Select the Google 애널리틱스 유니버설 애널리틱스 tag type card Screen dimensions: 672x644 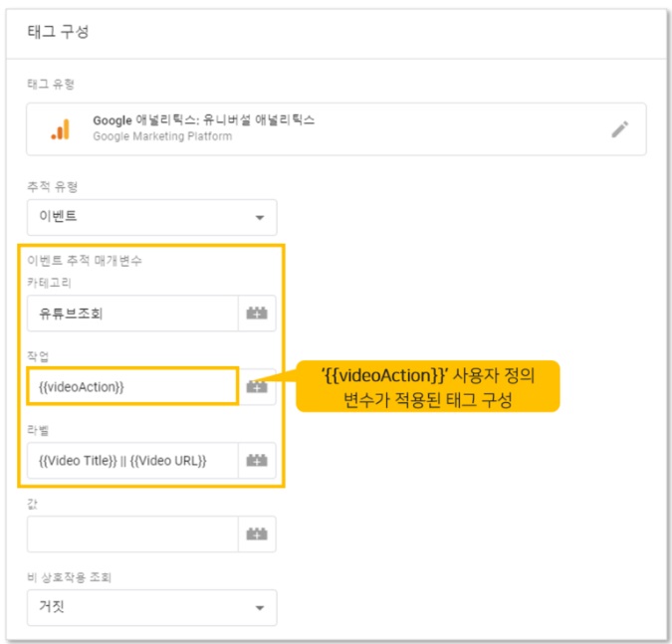(x=336, y=129)
